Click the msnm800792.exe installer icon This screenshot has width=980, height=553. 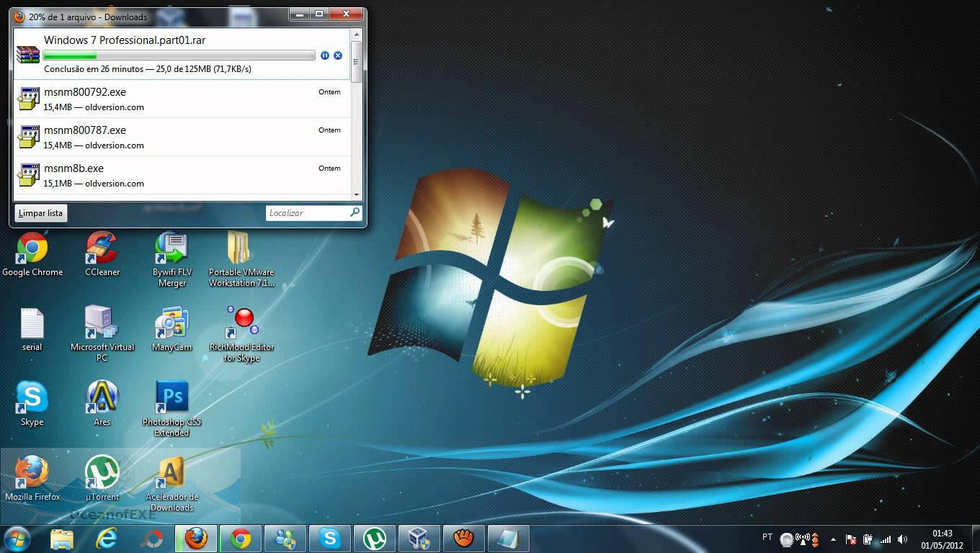pyautogui.click(x=28, y=99)
